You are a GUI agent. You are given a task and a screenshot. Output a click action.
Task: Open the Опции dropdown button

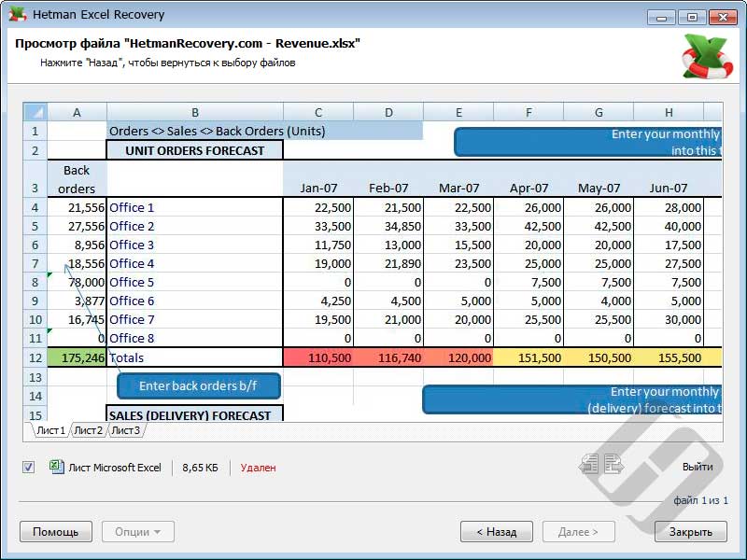tap(137, 531)
